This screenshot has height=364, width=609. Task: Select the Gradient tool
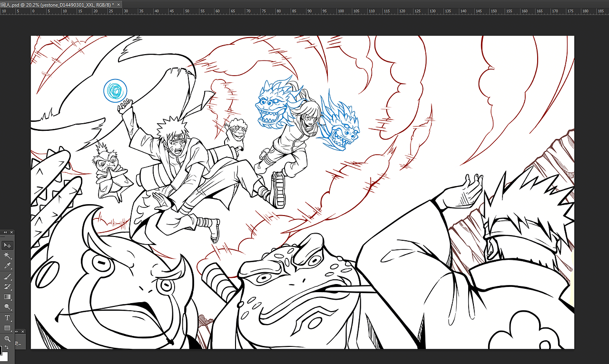(7, 297)
